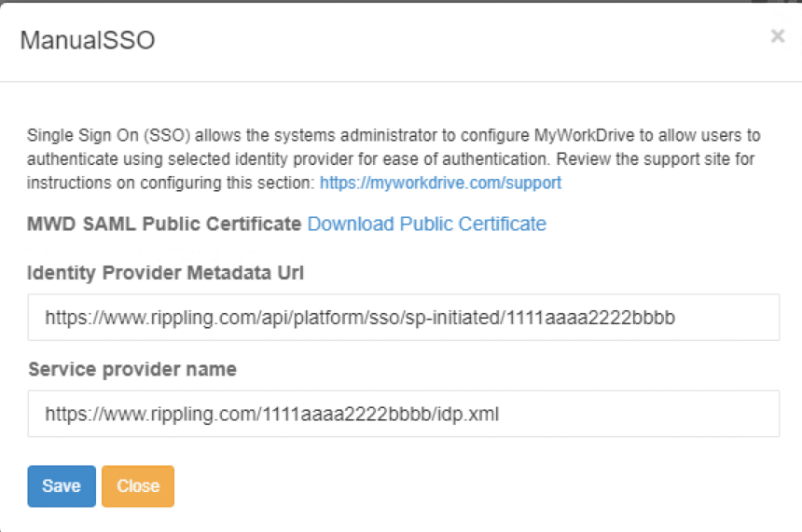Viewport: 802px width, 532px height.
Task: Dismiss the ManualSSO dialog with the X icon
Action: [x=777, y=36]
